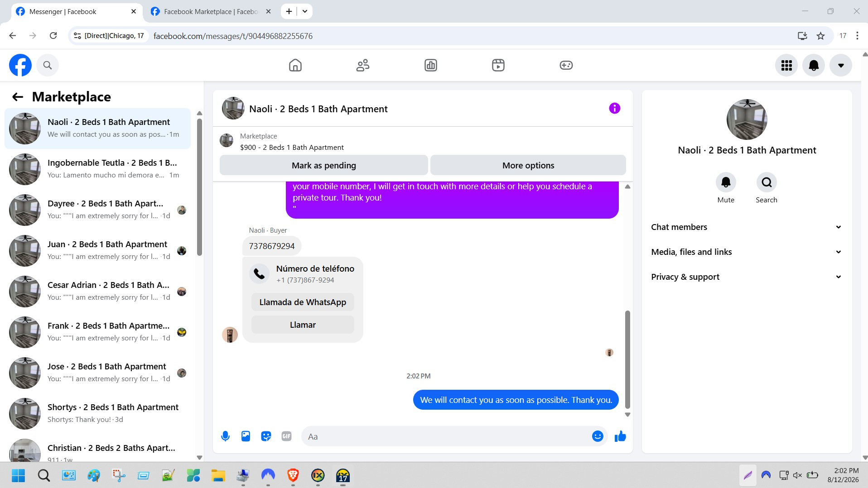
Task: Bookmark this page with star icon
Action: pyautogui.click(x=820, y=36)
